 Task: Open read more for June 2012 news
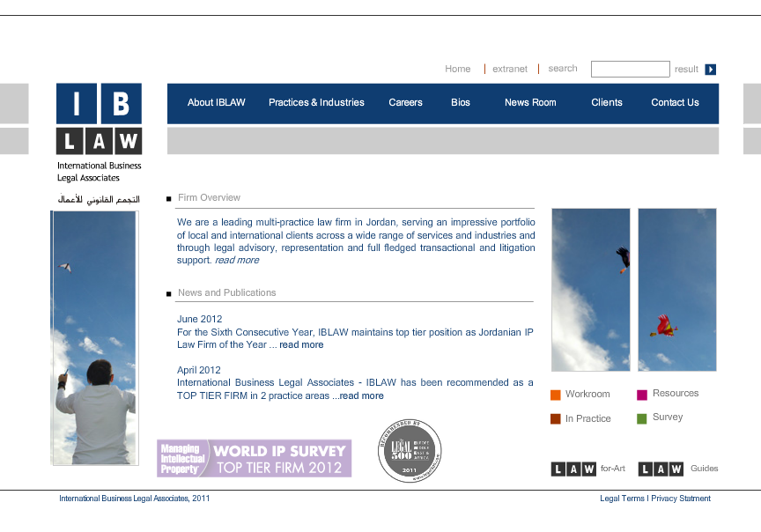click(x=301, y=344)
